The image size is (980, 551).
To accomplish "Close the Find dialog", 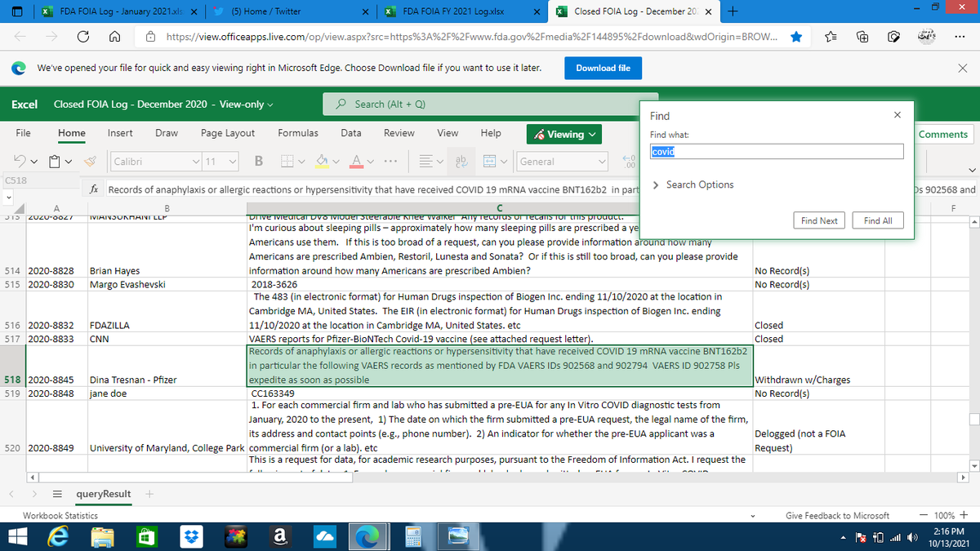I will tap(897, 115).
